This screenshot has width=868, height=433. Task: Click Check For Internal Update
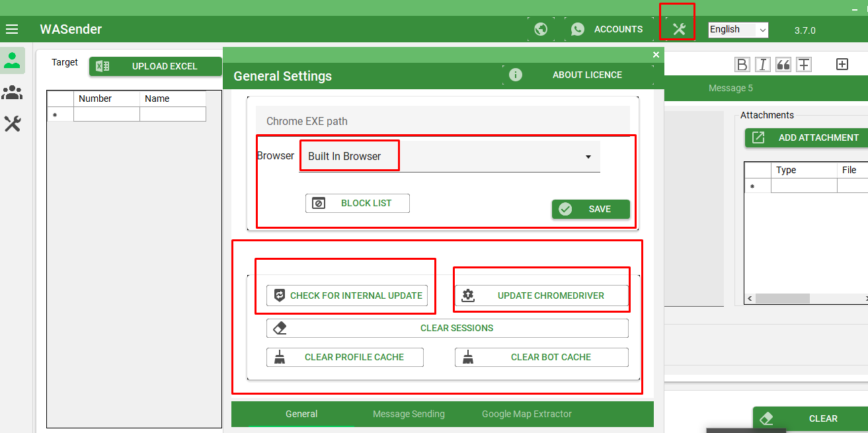click(347, 295)
